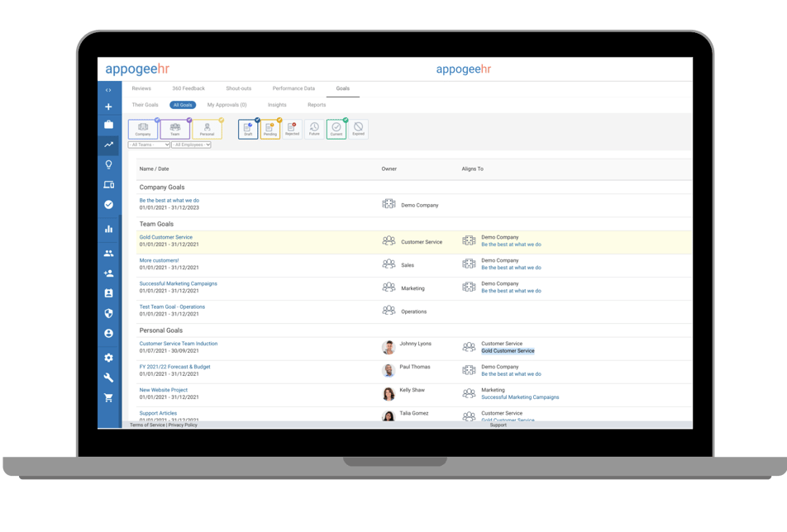Click the Demo Company building icon
The width and height of the screenshot is (787, 532).
389,204
